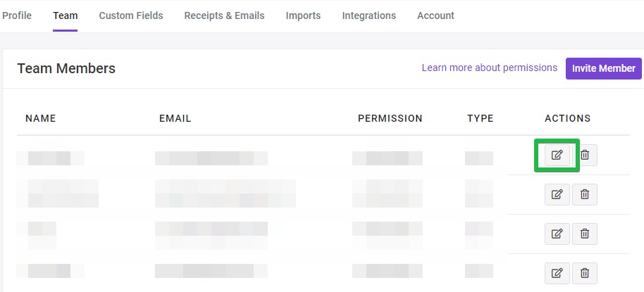Screen dimensions: 644x292
Task: Click the PERMISSION column header
Action: coord(390,118)
